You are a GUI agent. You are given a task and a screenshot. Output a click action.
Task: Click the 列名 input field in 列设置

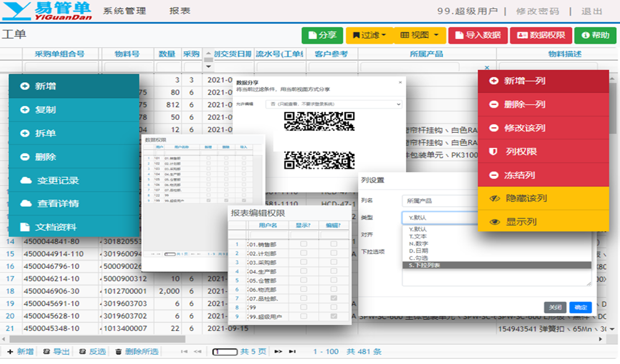point(439,201)
